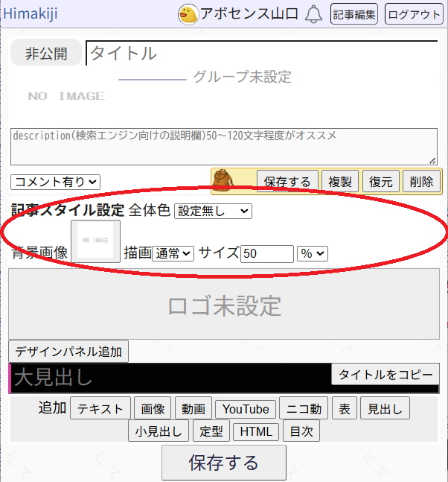Click the ログアウト button
The height and width of the screenshot is (482, 448).
(414, 13)
